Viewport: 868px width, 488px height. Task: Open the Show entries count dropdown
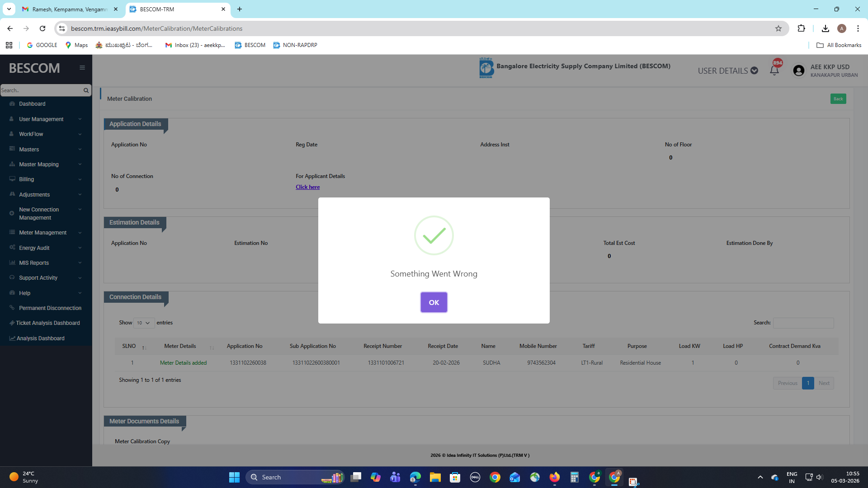[144, 323]
